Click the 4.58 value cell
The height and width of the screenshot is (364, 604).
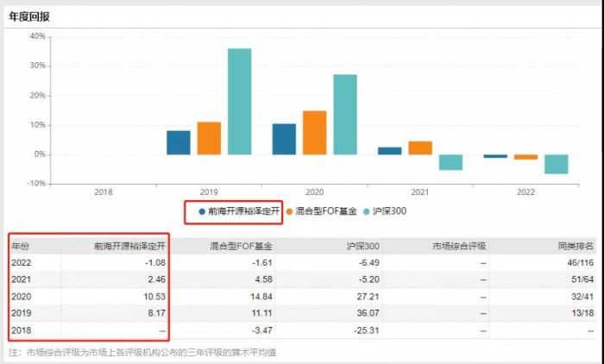point(263,279)
